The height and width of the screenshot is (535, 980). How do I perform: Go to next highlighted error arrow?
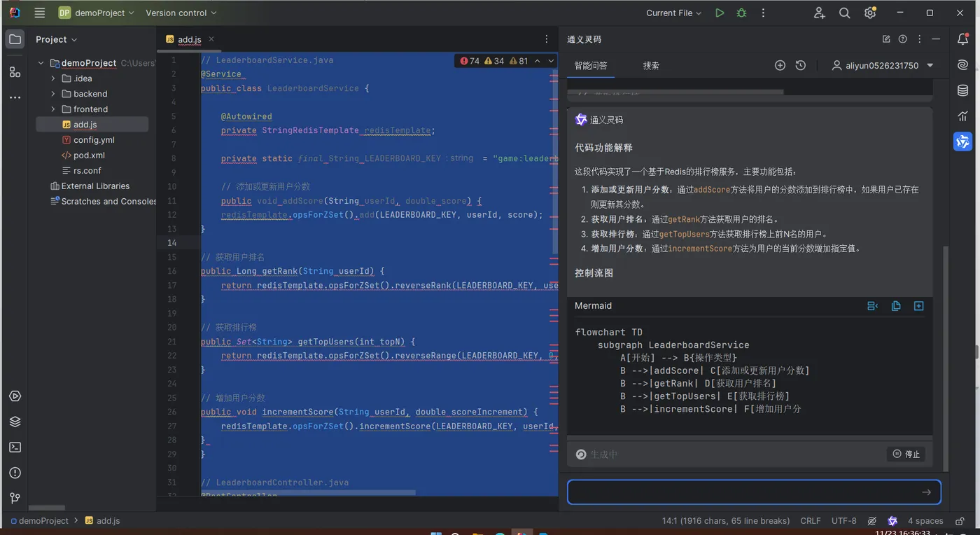pyautogui.click(x=551, y=61)
